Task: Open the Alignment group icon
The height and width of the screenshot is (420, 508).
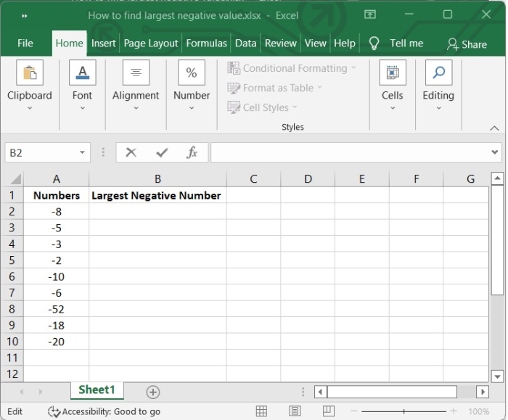Action: 136,73
